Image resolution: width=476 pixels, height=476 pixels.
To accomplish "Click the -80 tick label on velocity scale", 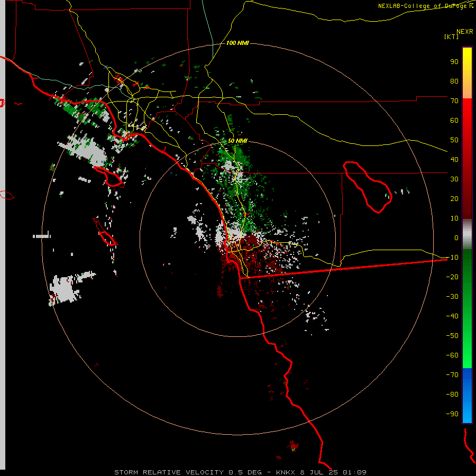I will (x=452, y=395).
